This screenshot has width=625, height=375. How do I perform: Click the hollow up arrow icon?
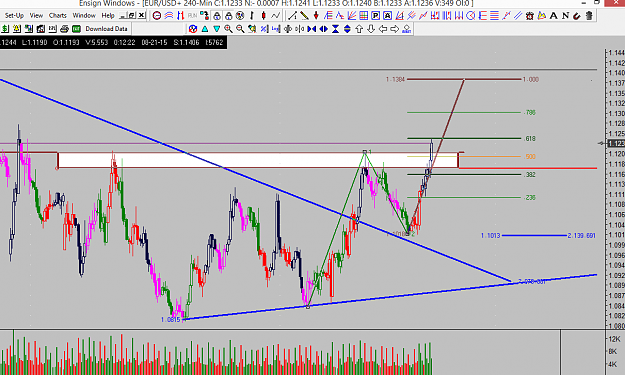359,29
